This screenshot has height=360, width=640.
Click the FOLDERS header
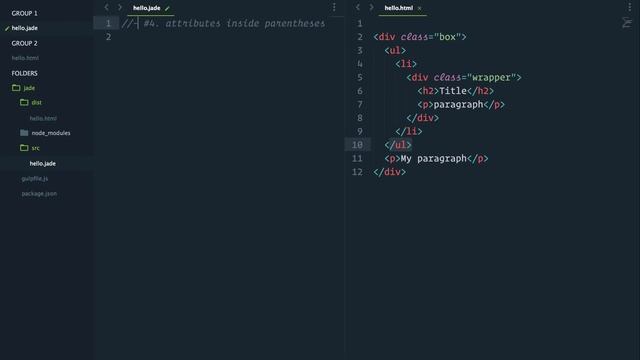24,73
